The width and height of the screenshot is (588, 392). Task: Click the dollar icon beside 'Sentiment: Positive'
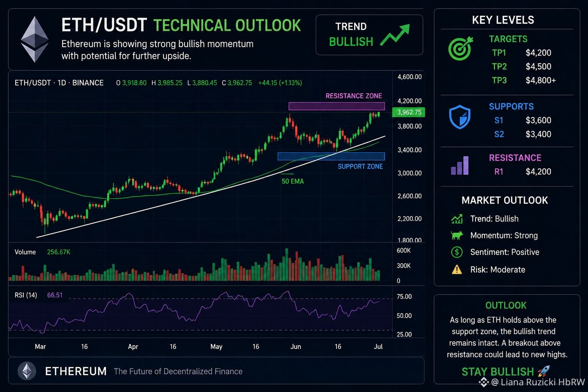click(457, 252)
